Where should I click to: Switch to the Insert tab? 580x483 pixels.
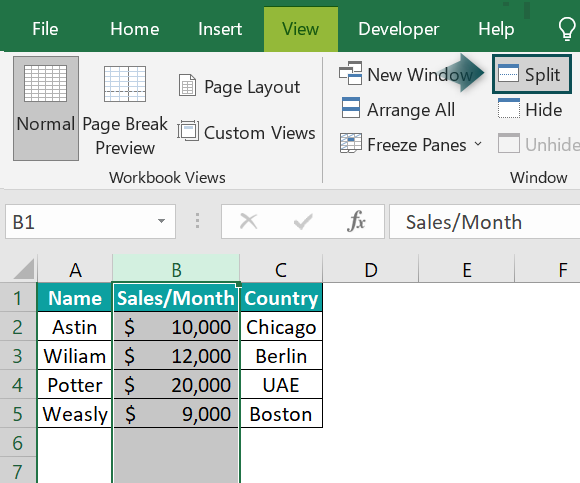pyautogui.click(x=220, y=29)
